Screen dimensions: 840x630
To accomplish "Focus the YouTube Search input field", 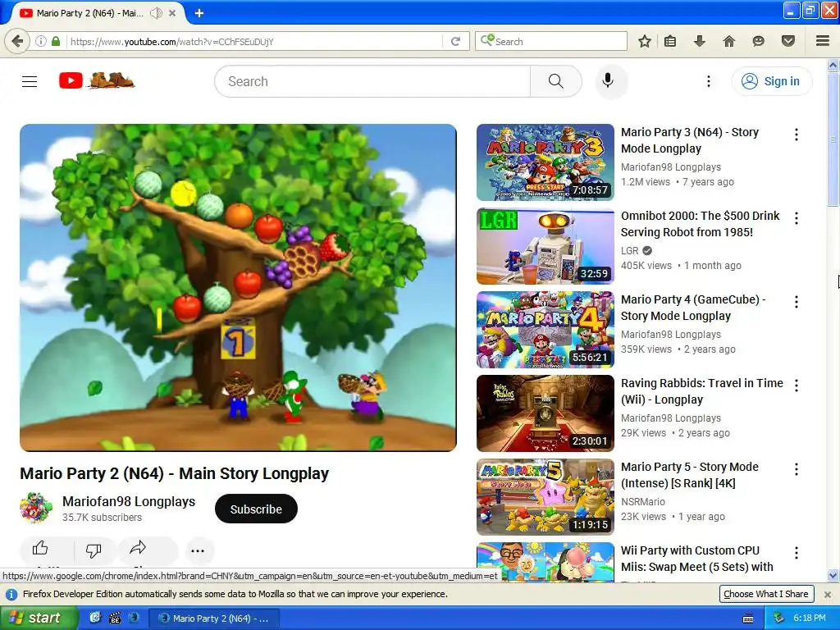I will coord(372,81).
